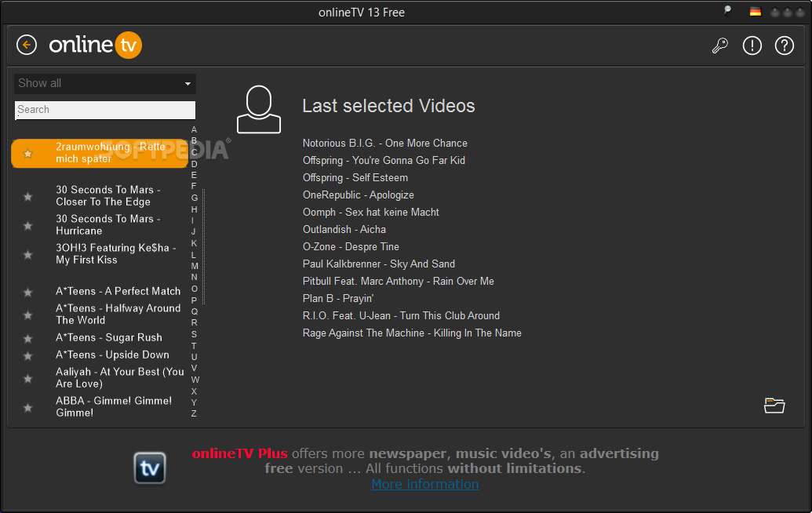
Task: Open the license key icon
Action: (720, 45)
